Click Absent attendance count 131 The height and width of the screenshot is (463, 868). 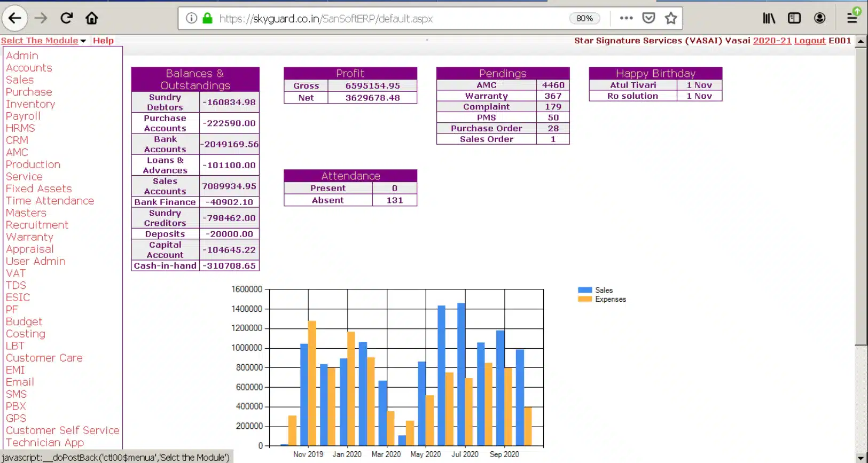coord(395,200)
